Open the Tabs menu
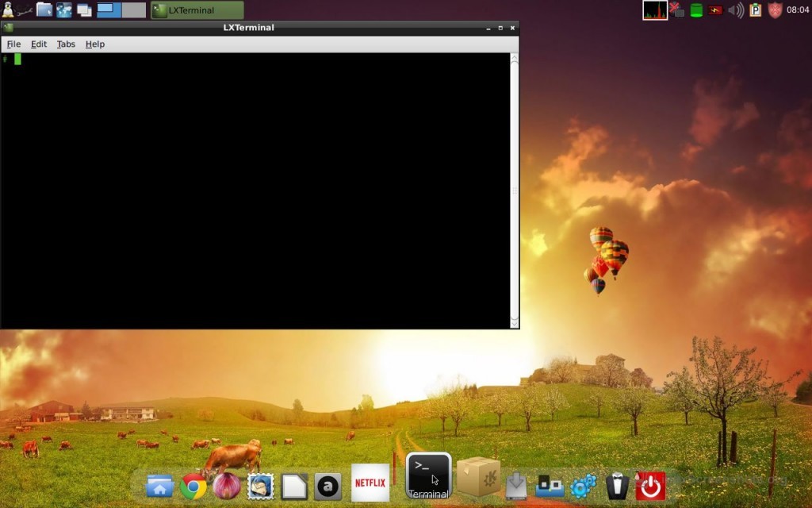812x508 pixels. [x=66, y=44]
